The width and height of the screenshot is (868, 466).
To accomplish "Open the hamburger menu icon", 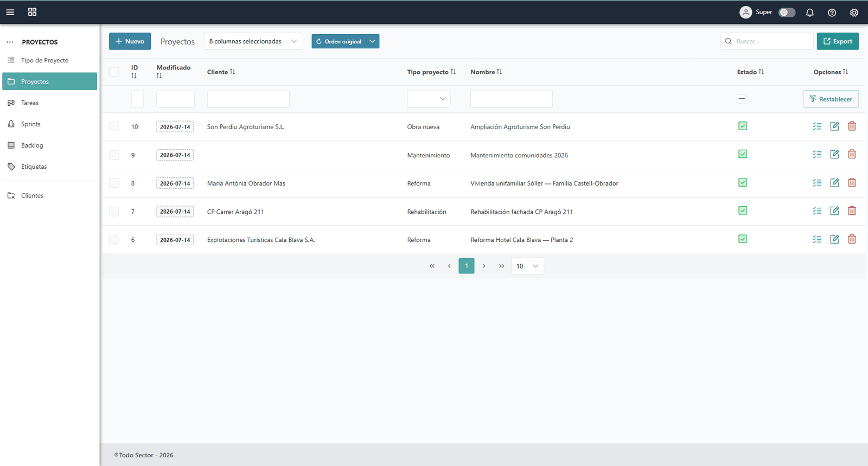I will 10,12.
